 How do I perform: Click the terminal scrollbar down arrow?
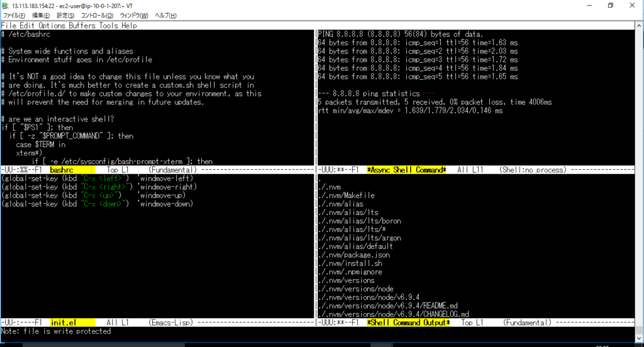639,339
